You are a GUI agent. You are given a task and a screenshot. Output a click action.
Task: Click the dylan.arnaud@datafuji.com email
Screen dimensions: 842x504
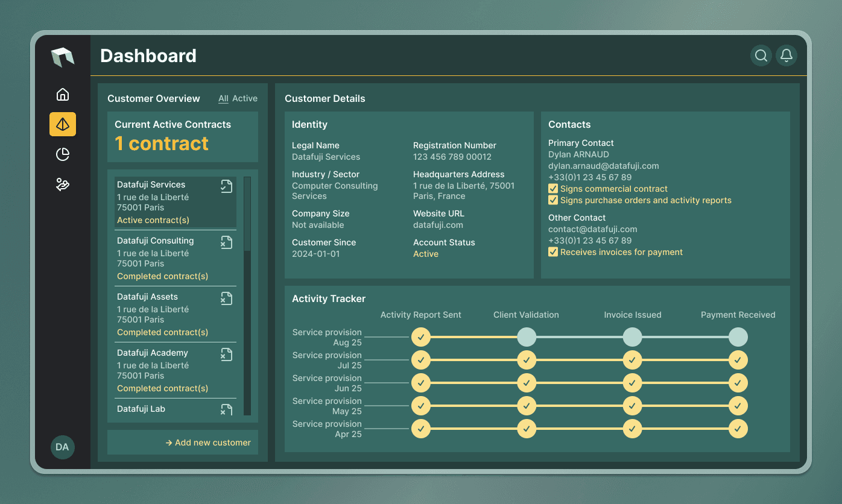pos(603,166)
